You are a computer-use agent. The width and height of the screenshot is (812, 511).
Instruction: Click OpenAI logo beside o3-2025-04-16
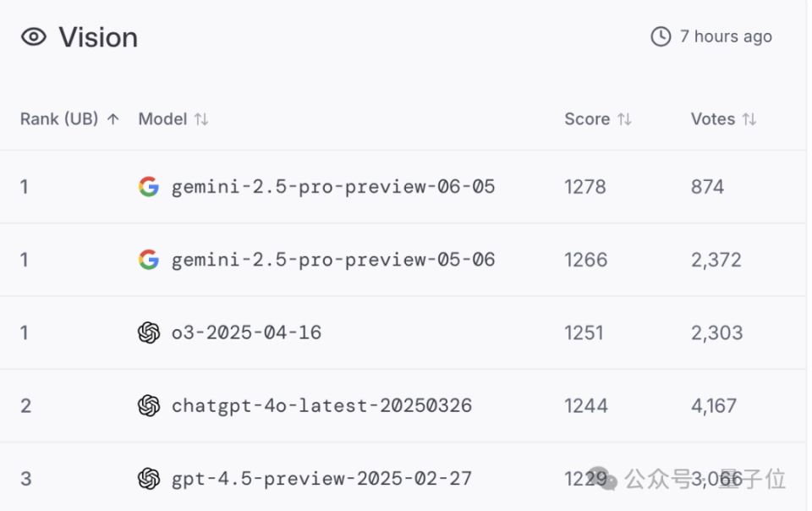pos(149,332)
